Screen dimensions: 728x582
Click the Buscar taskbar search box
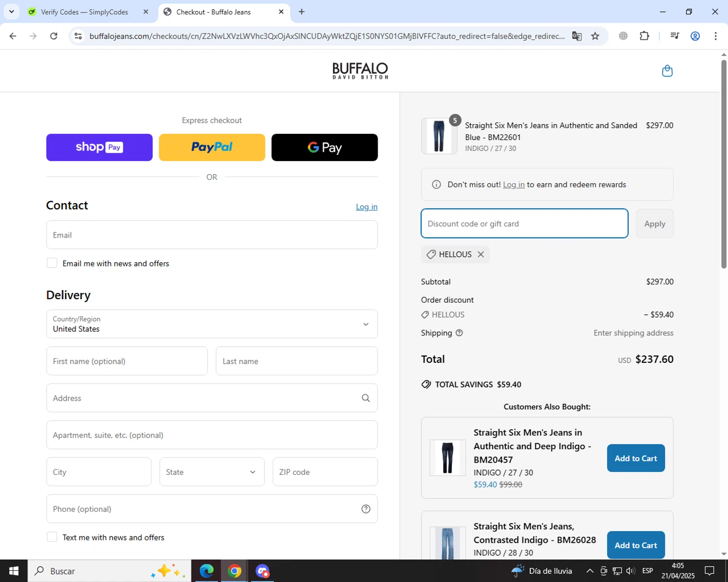coord(109,571)
